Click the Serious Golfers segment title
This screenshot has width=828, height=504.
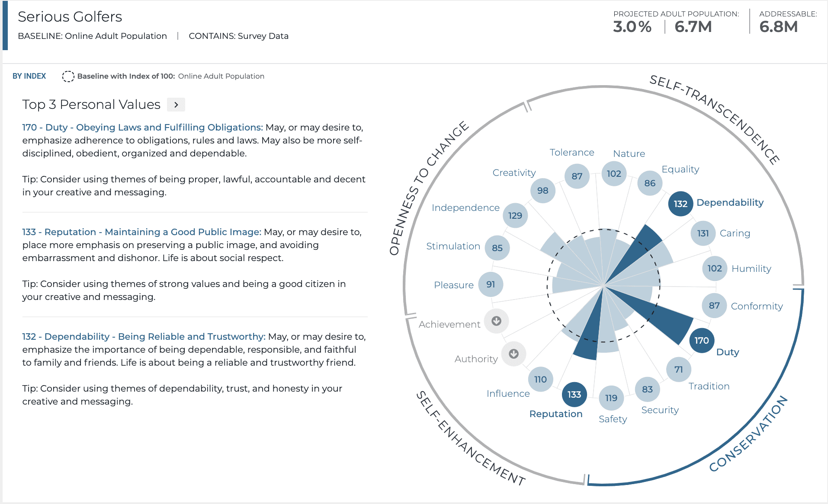69,16
